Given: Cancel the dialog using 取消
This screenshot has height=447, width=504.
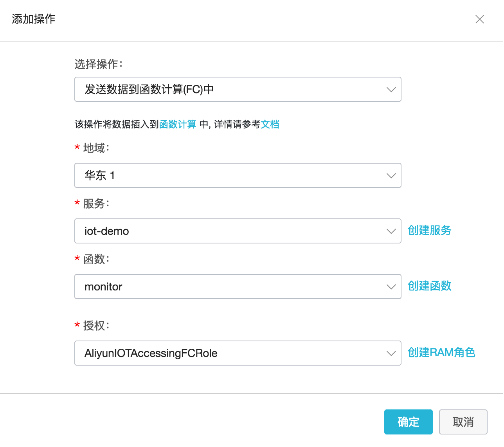Looking at the screenshot, I should point(463,422).
